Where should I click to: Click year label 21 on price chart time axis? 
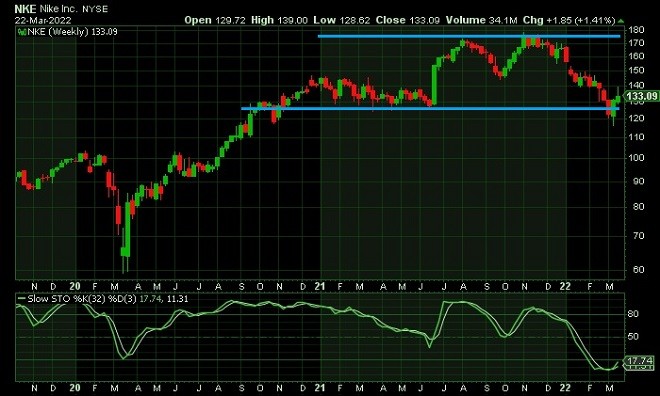pyautogui.click(x=320, y=287)
